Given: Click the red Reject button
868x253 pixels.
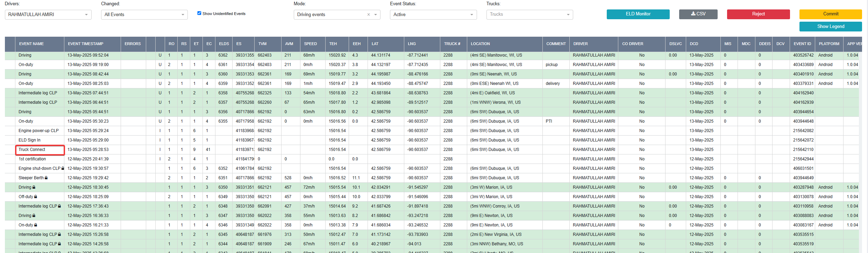Looking at the screenshot, I should (758, 14).
